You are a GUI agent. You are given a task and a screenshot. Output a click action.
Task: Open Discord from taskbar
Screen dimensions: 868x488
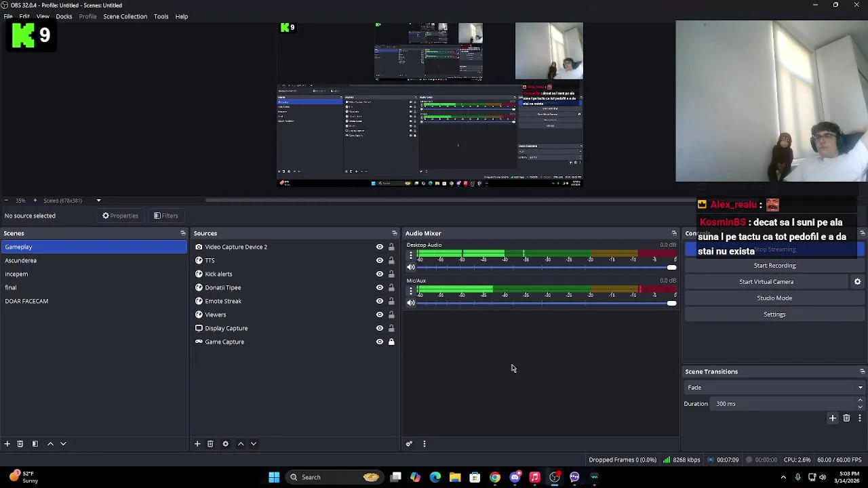point(515,477)
